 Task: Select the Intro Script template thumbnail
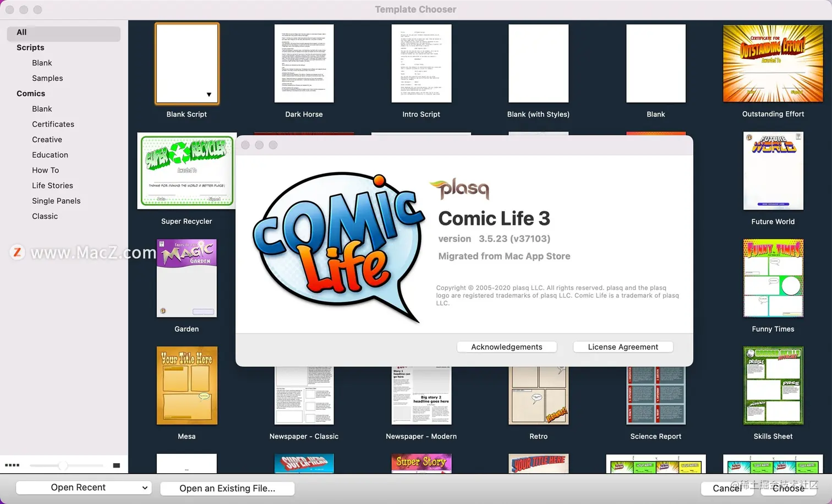tap(421, 64)
